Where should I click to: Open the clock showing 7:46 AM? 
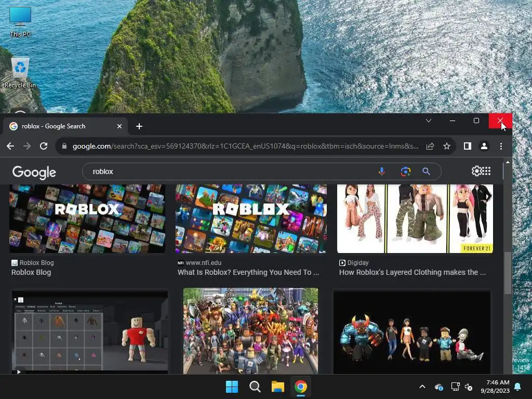coord(495,387)
